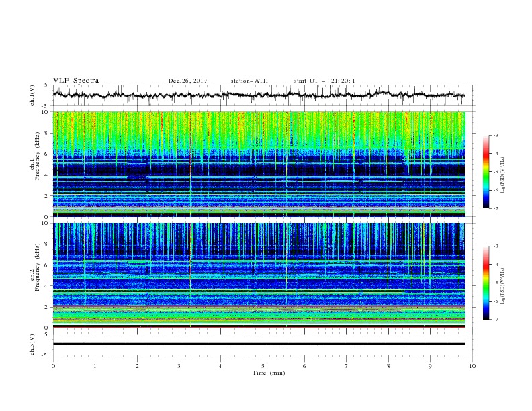Viewport: 532px width, 411px height.
Task: Click ch.2 color scale log(PSD) unit label
Action: click(503, 285)
